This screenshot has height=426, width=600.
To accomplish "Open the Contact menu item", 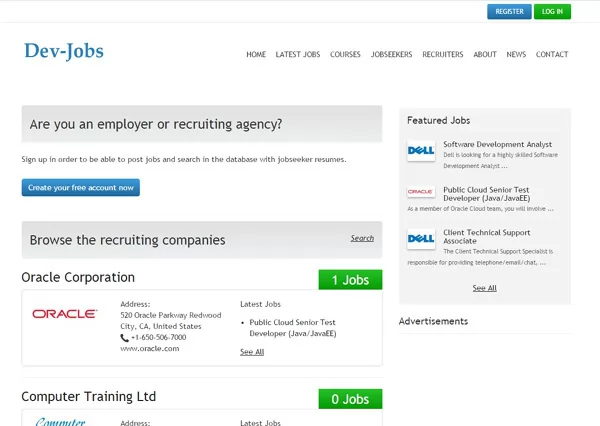I will [552, 54].
